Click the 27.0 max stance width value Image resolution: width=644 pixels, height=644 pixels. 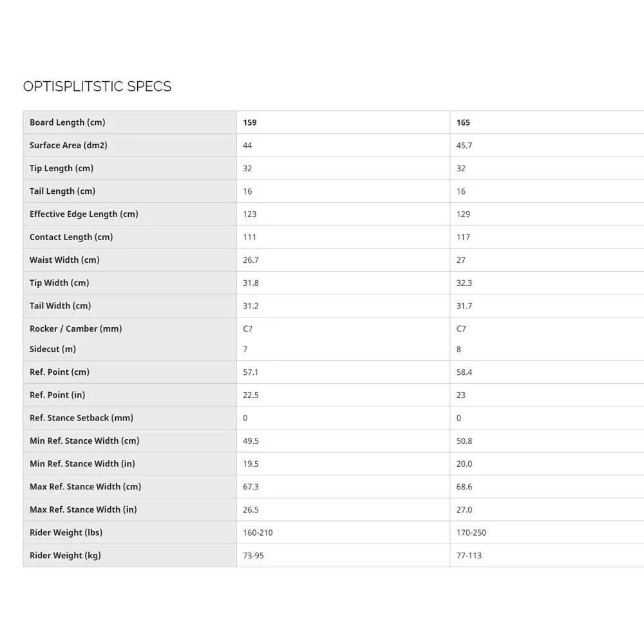click(464, 509)
